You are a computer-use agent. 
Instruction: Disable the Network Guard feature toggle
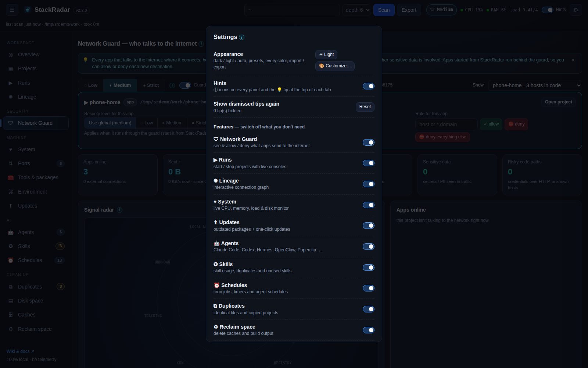tap(369, 142)
